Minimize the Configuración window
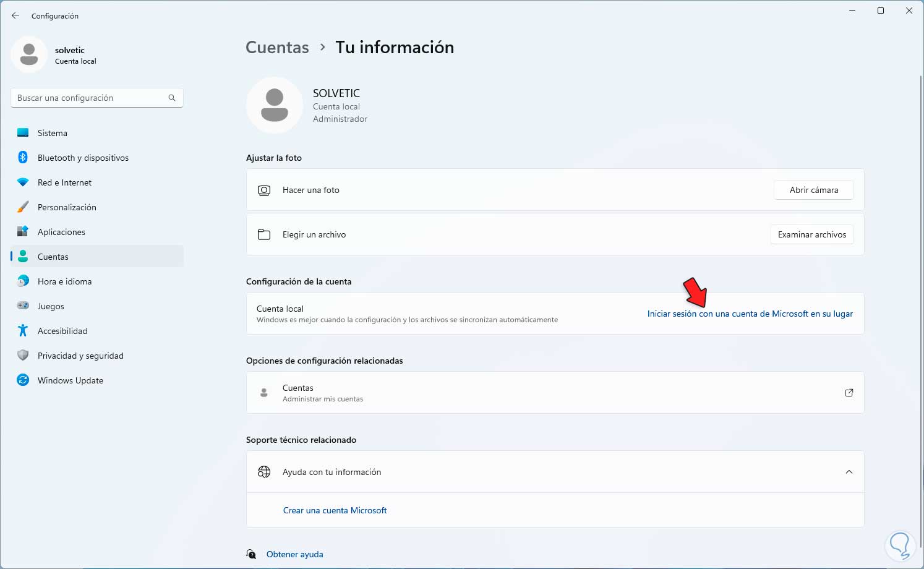This screenshot has height=569, width=924. (852, 11)
